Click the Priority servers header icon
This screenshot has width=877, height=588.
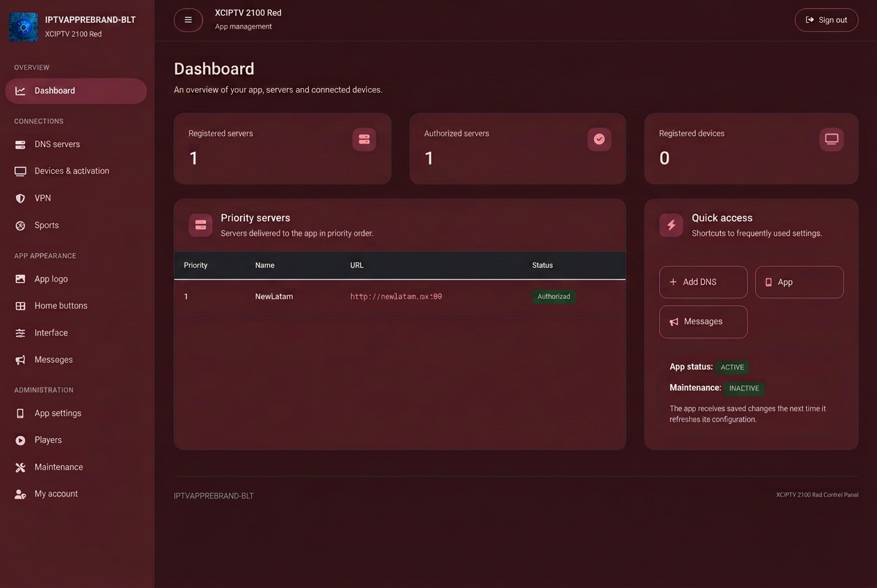pyautogui.click(x=201, y=225)
